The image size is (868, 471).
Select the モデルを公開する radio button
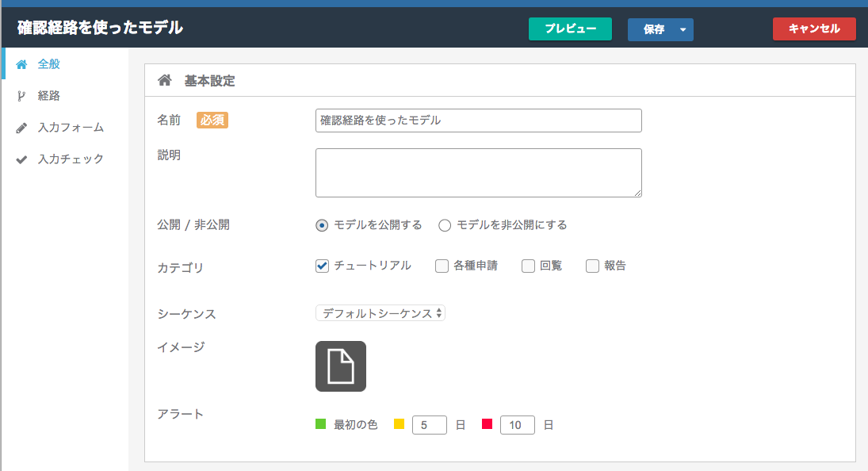(322, 225)
